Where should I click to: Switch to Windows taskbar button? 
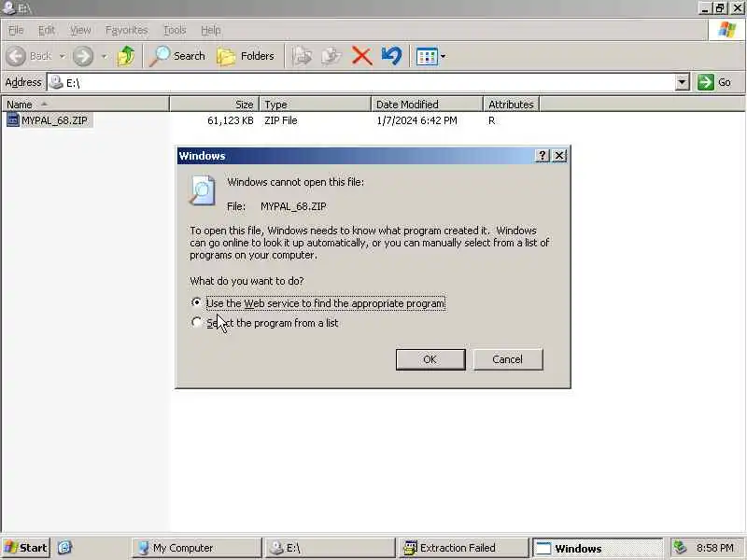point(598,548)
